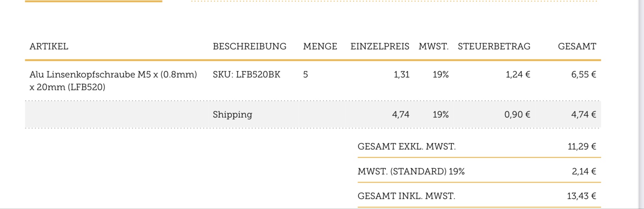
Task: Select the 11,29 € net total
Action: click(x=582, y=146)
